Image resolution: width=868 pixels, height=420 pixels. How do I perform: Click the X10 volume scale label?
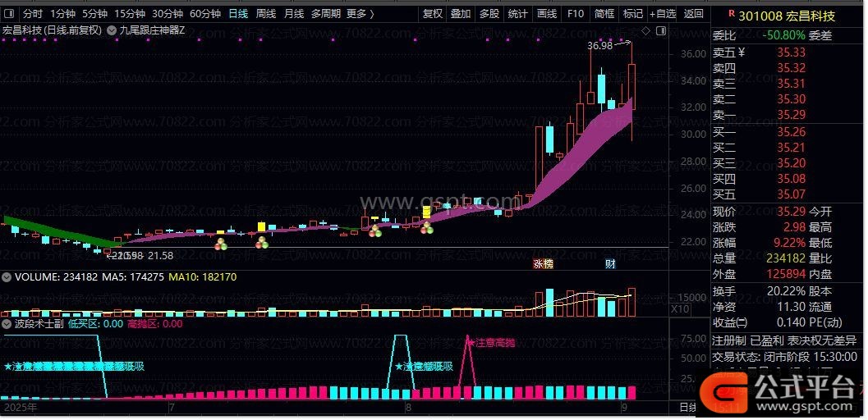pyautogui.click(x=680, y=309)
